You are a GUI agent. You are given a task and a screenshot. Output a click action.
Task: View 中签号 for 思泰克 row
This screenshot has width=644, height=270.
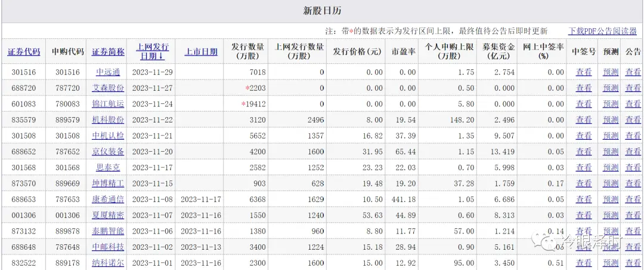tap(584, 167)
